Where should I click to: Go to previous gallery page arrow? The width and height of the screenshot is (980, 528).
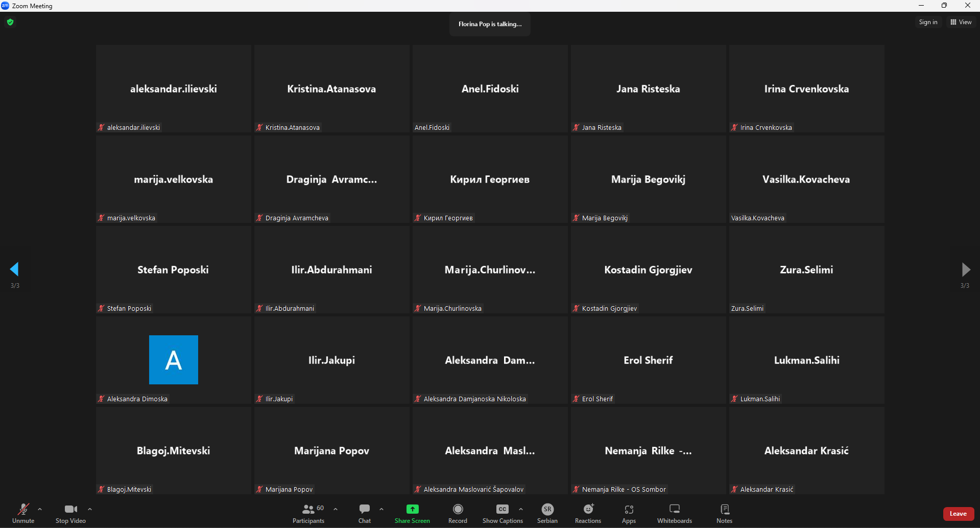click(14, 269)
